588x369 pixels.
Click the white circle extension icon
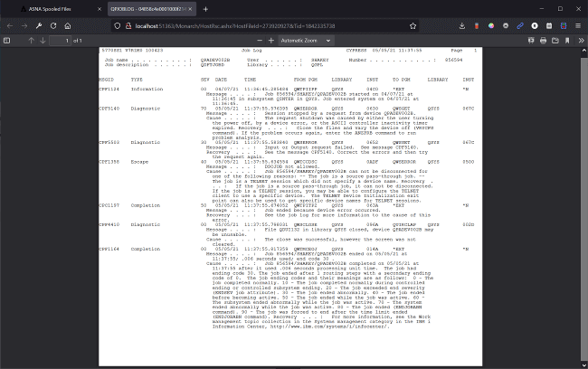pos(535,26)
